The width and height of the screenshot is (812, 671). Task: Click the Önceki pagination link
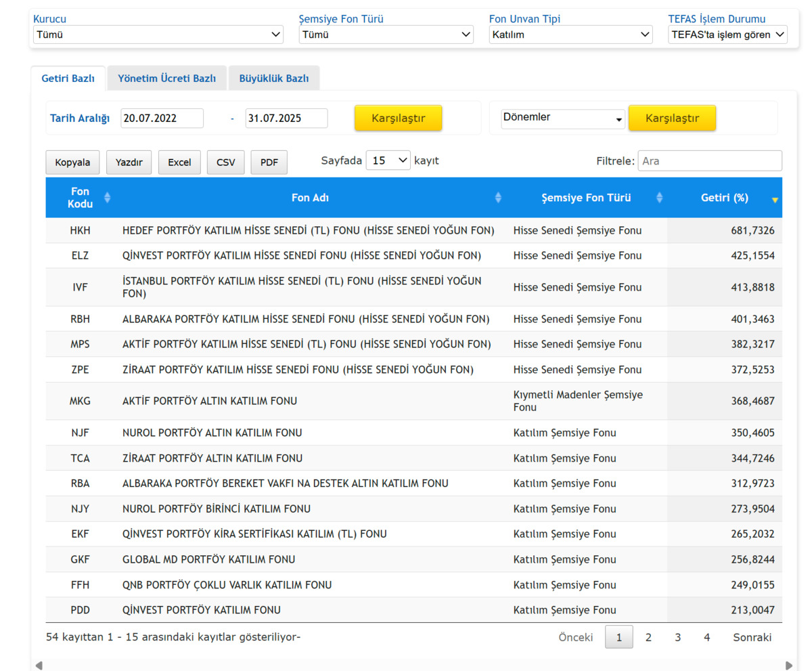[576, 637]
